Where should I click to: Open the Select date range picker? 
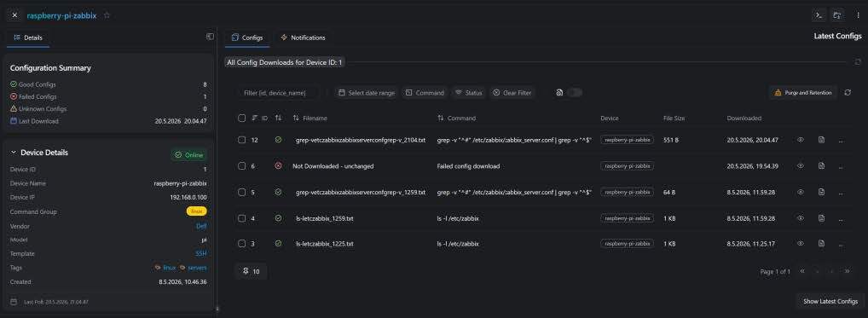tap(366, 93)
